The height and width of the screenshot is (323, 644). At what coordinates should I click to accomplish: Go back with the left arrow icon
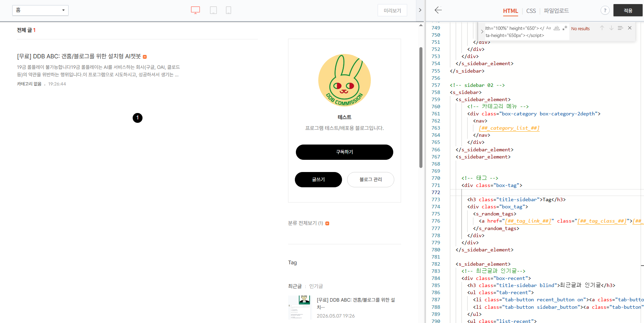[438, 10]
